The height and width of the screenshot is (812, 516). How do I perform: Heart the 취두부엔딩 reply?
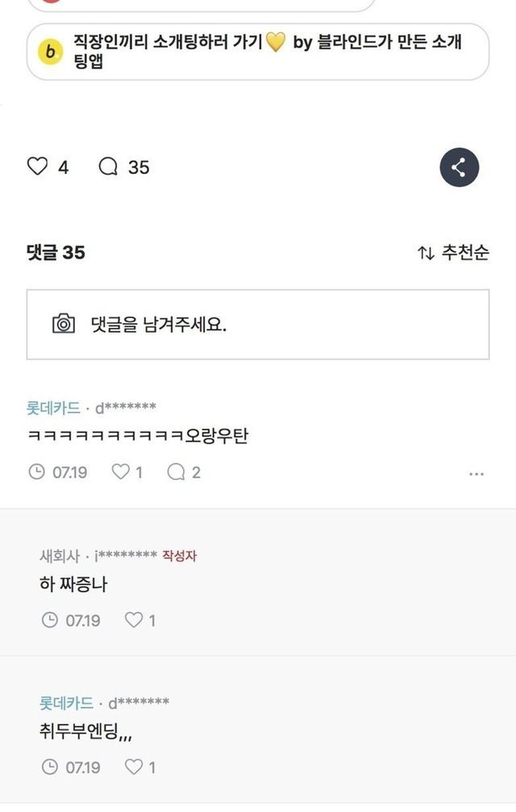(134, 767)
